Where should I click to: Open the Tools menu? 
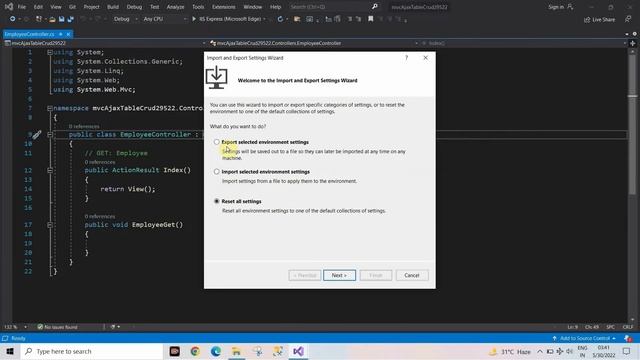198,7
